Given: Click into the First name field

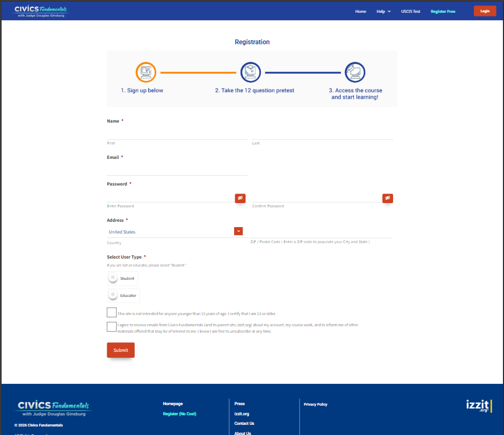Looking at the screenshot, I should (177, 133).
